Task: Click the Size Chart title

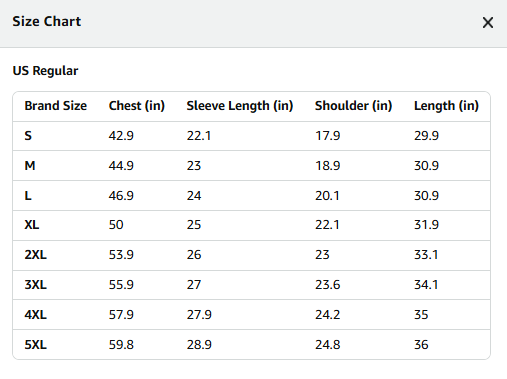Action: [47, 21]
